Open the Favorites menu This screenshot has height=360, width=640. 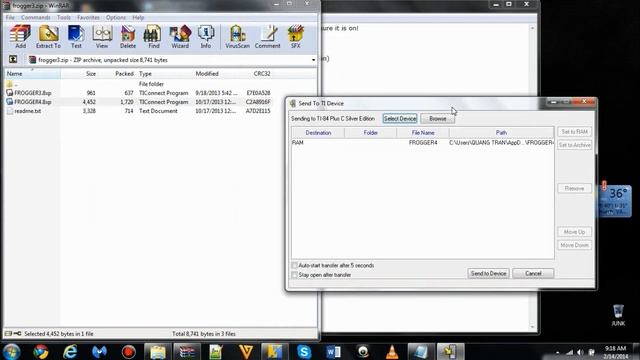click(x=88, y=18)
